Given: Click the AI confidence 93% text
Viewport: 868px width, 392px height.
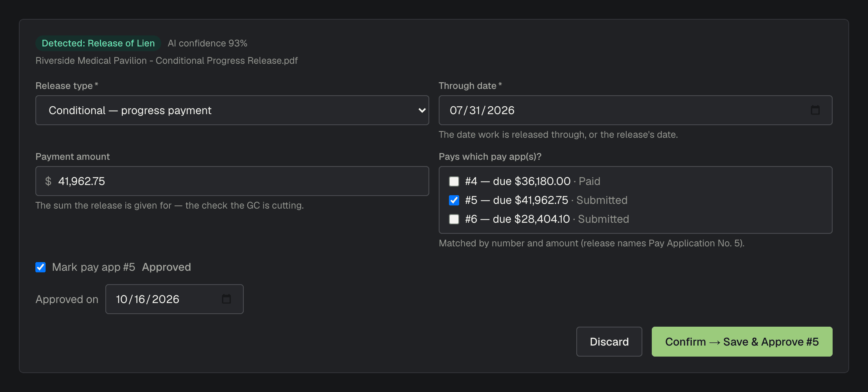Looking at the screenshot, I should point(208,43).
